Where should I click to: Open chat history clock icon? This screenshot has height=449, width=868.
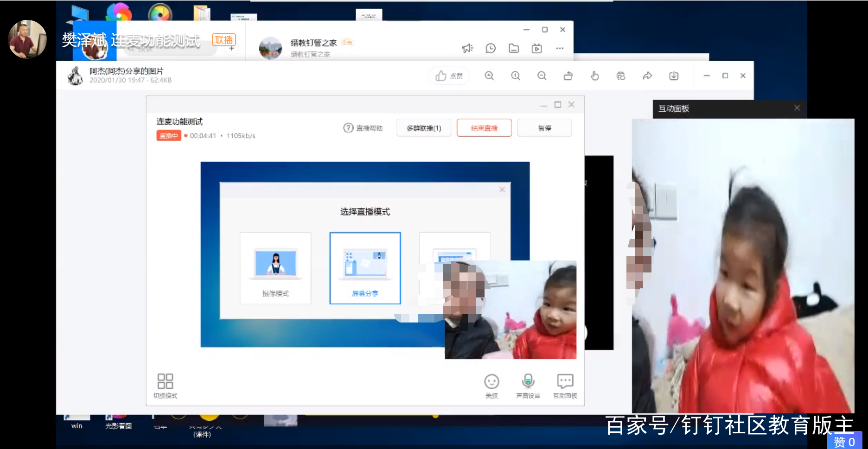[491, 48]
